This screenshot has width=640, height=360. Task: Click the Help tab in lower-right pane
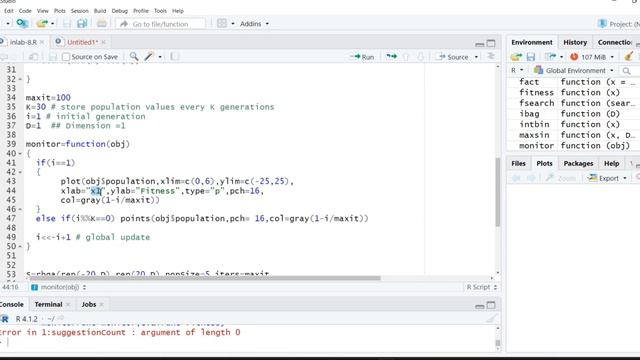611,163
